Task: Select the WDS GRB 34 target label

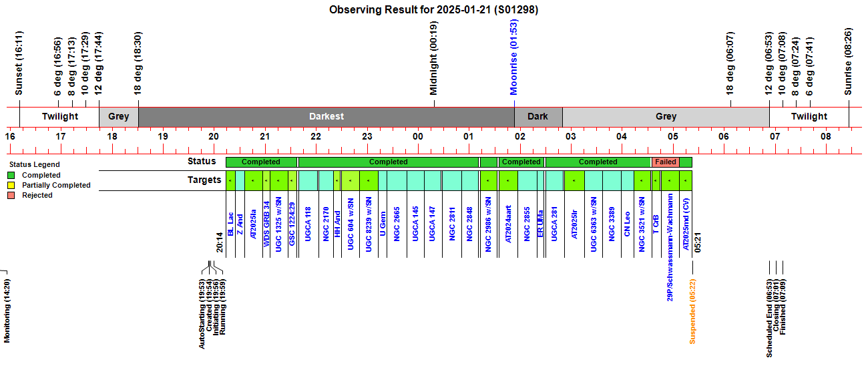Action: pos(266,224)
